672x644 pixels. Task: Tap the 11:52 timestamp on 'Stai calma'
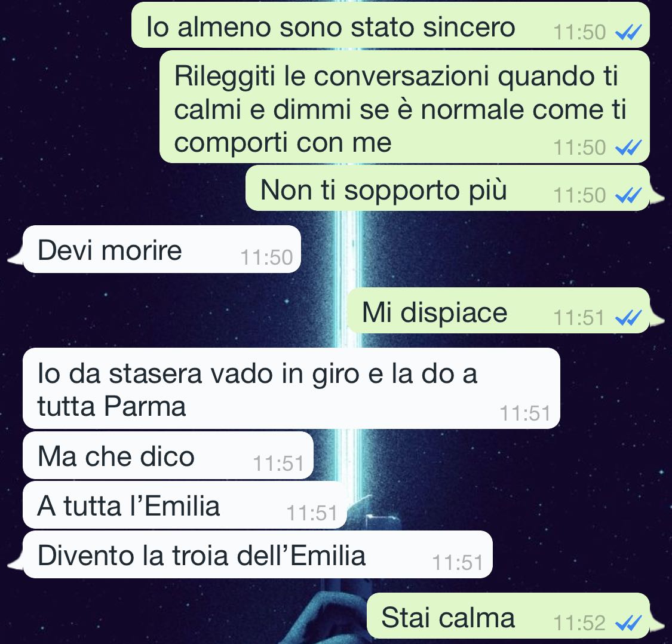click(579, 623)
